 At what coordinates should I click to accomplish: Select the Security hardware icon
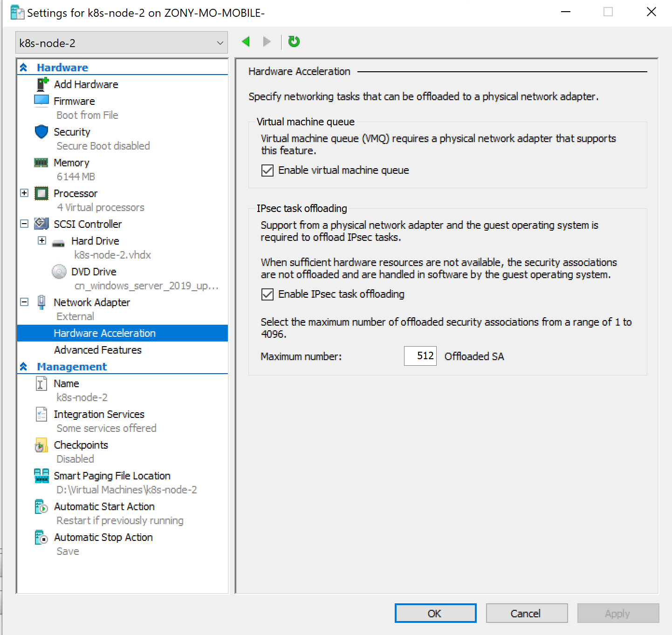pos(41,132)
